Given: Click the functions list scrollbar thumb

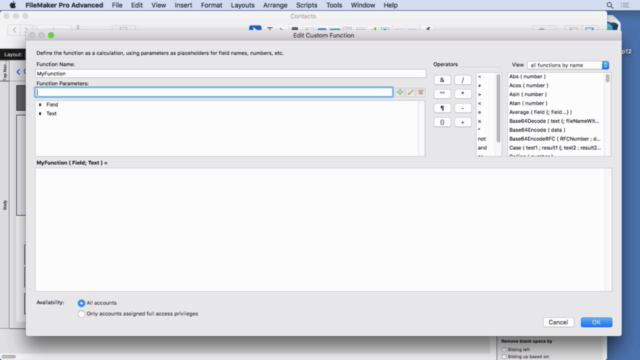Looking at the screenshot, I should tap(608, 78).
